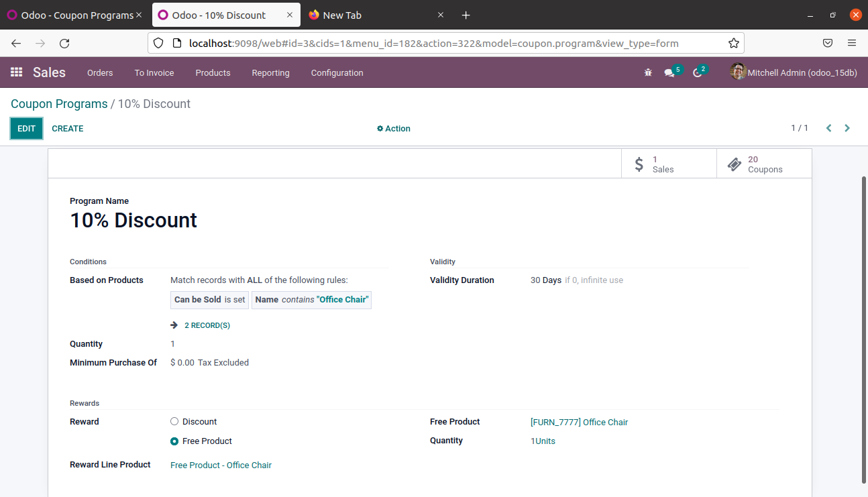Reload the current page

pos(64,43)
